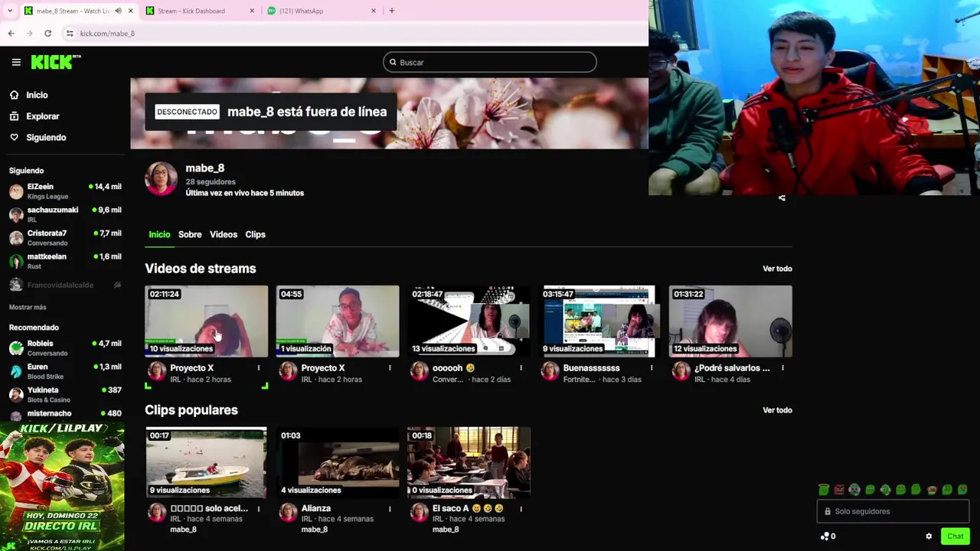Go back in browser
The height and width of the screenshot is (551, 980).
(x=11, y=33)
